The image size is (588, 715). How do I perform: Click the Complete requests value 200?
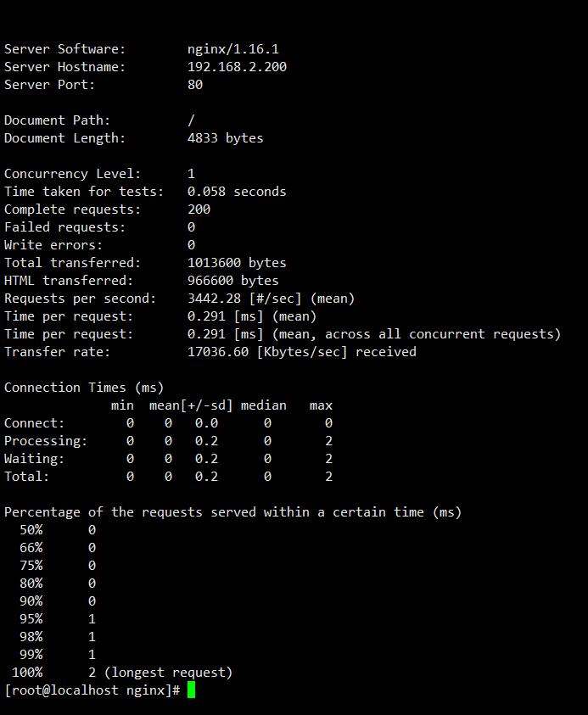[x=199, y=209]
